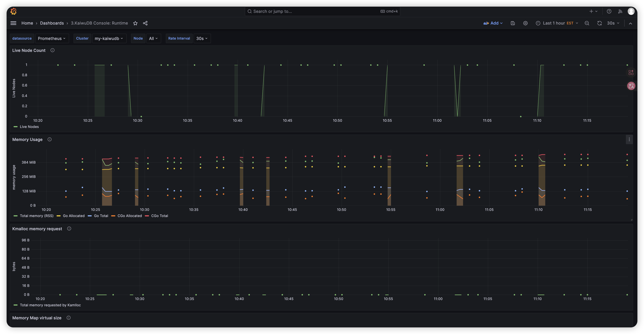Open the help question mark icon
Screen dimensions: 644x334
click(609, 11)
